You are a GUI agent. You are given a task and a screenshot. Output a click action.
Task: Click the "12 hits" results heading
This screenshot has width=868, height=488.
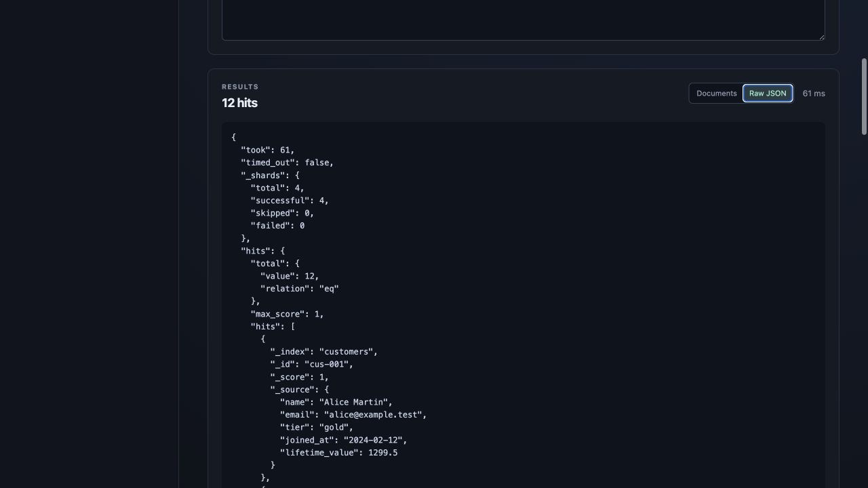[x=239, y=103]
